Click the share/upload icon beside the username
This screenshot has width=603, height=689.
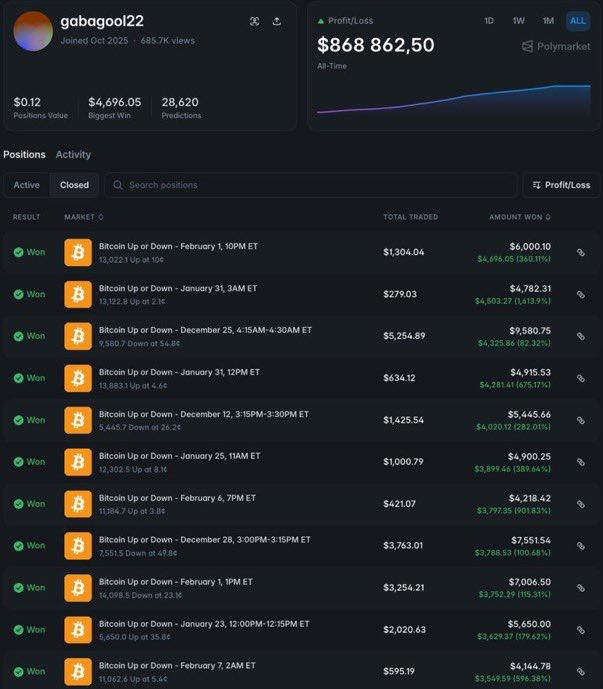[276, 21]
